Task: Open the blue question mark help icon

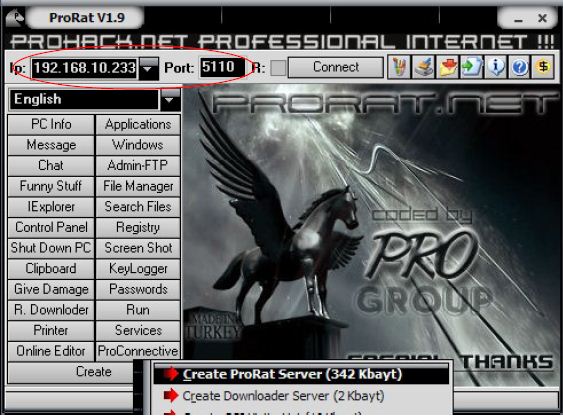Action: tap(519, 67)
